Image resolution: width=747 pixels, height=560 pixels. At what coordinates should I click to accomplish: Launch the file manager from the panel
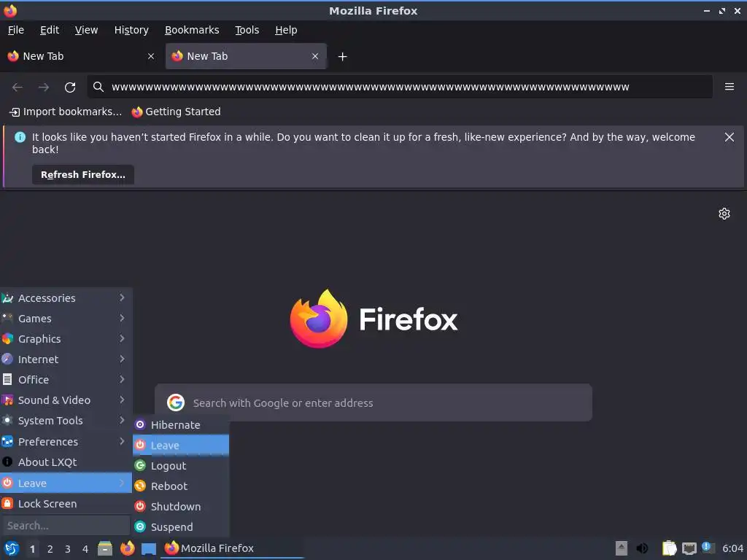pyautogui.click(x=105, y=548)
